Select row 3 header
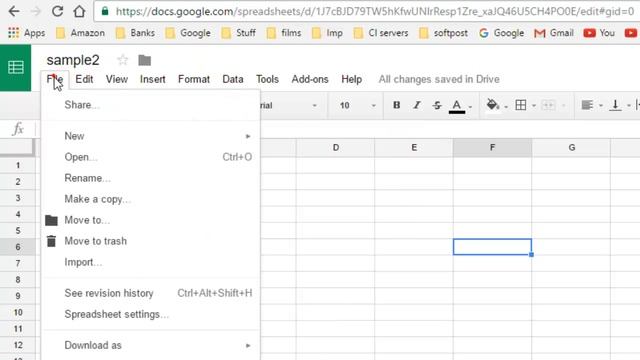 [x=18, y=198]
